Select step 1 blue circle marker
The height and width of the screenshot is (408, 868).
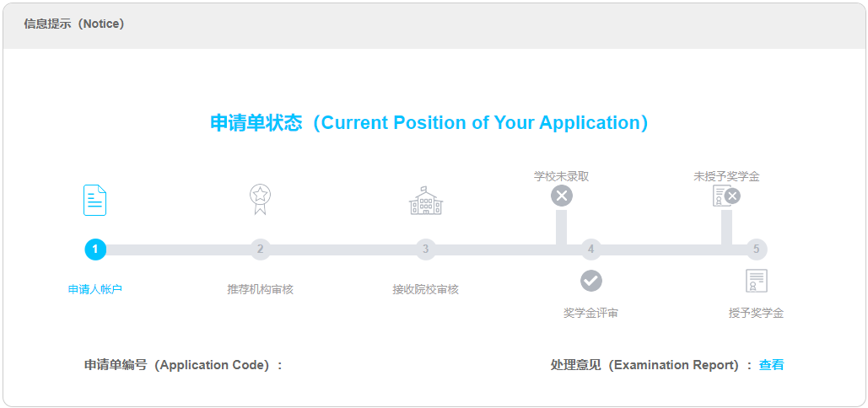[94, 250]
